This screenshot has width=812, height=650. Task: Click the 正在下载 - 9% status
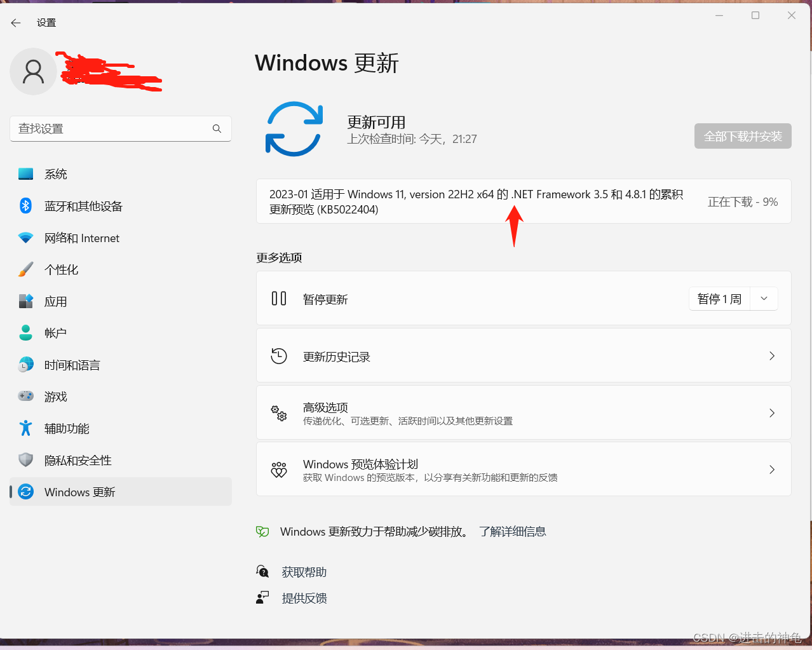[x=743, y=202]
